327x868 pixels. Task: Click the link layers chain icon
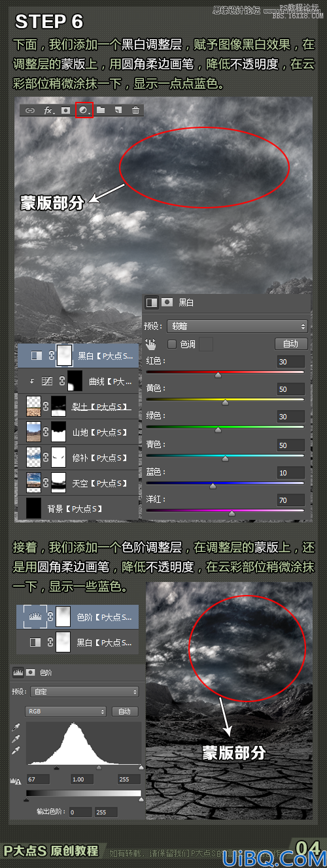click(30, 110)
